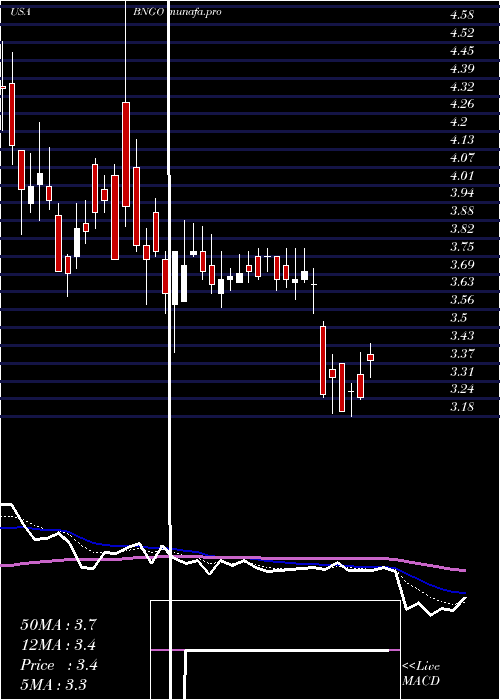This screenshot has width=500, height=700.
Task: Select the tall red candle peaking near 4.26
Action: 126,154
